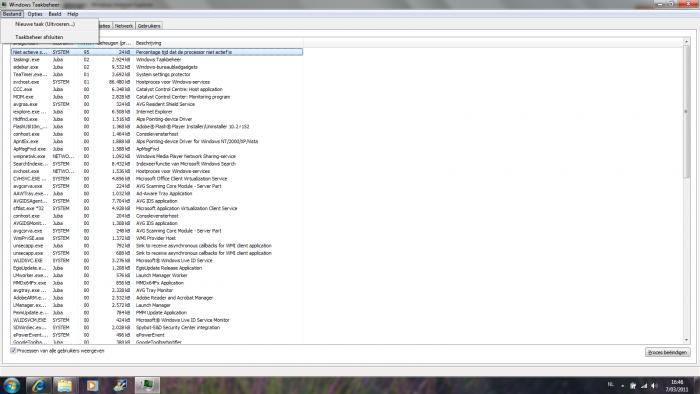Click the network signal tray icon
The image size is (700, 394).
pos(644,386)
